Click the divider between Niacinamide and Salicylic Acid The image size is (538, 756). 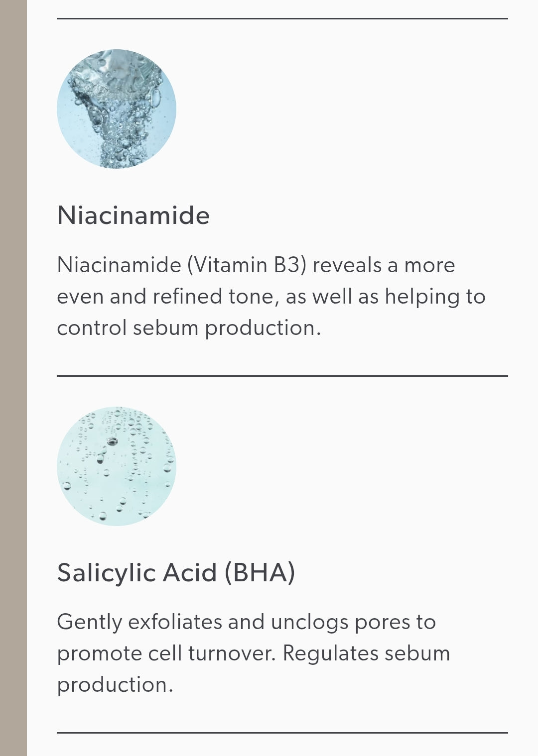pyautogui.click(x=282, y=376)
